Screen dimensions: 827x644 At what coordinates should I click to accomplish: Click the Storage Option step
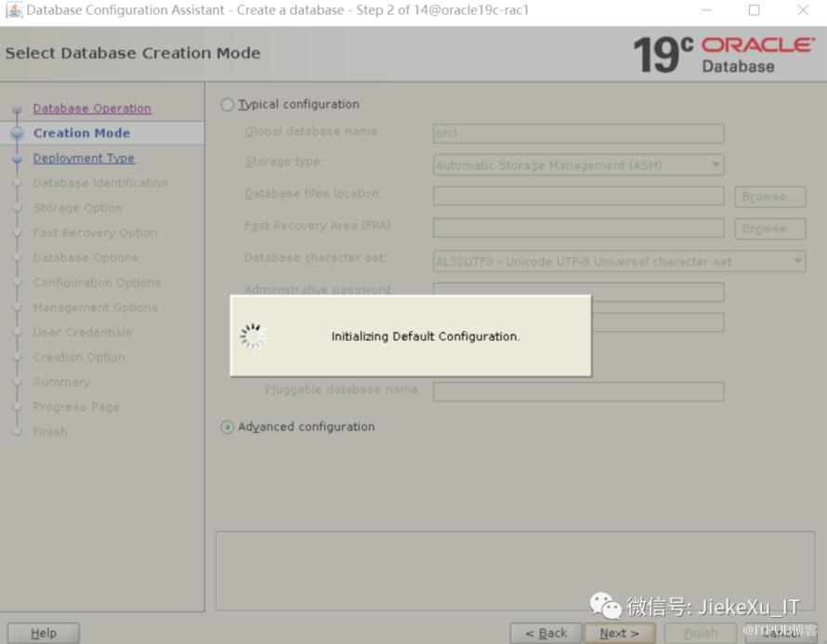(x=77, y=208)
